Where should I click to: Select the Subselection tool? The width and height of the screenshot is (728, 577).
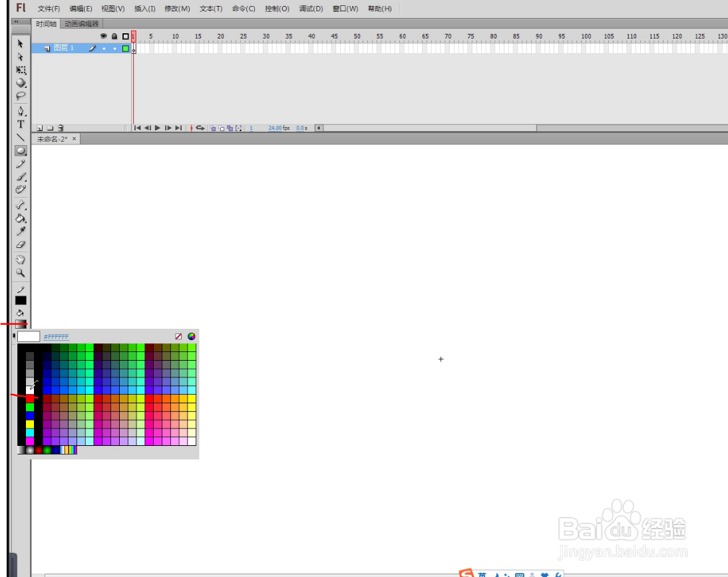tap(21, 57)
